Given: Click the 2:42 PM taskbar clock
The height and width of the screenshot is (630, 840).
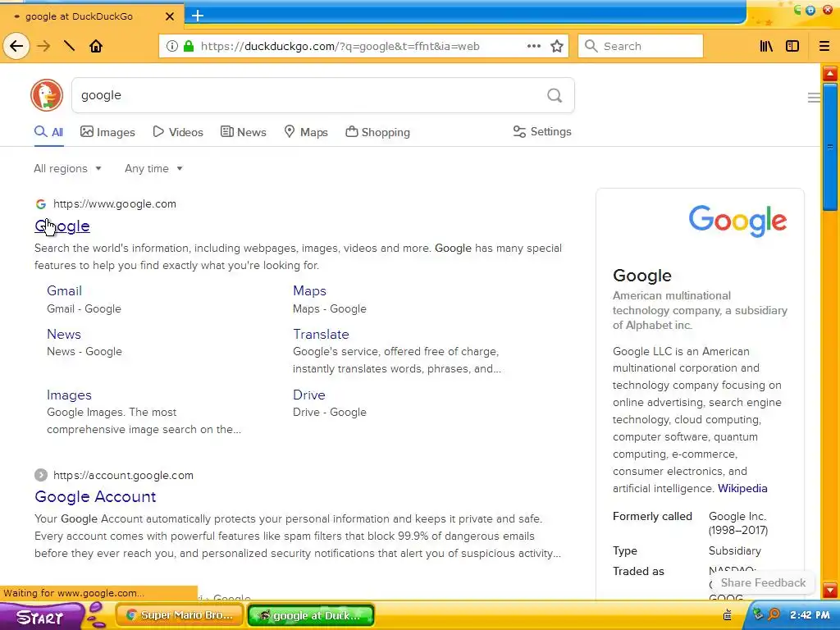Looking at the screenshot, I should pyautogui.click(x=810, y=615).
